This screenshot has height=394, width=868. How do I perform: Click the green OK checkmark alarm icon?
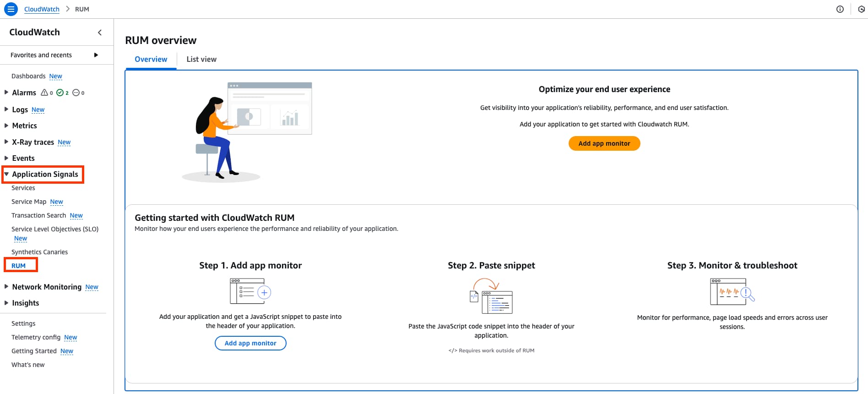point(60,93)
